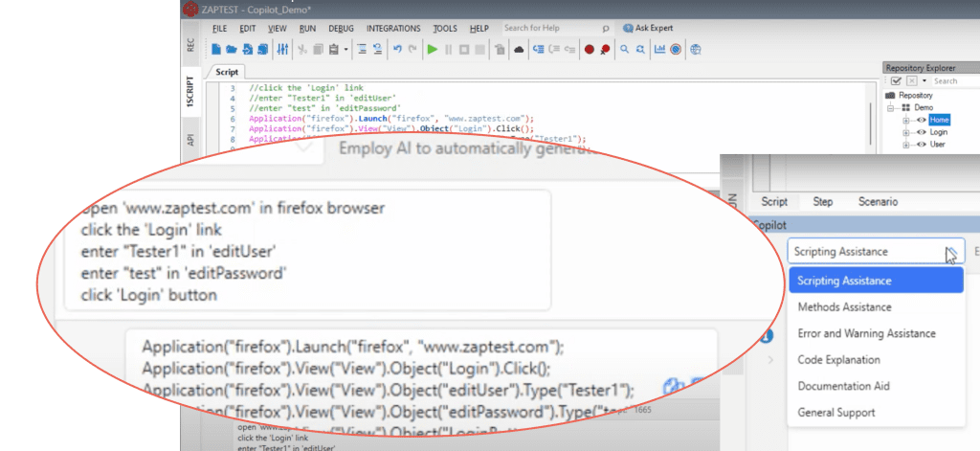Open the RUN menu
This screenshot has width=980, height=451.
click(x=307, y=28)
